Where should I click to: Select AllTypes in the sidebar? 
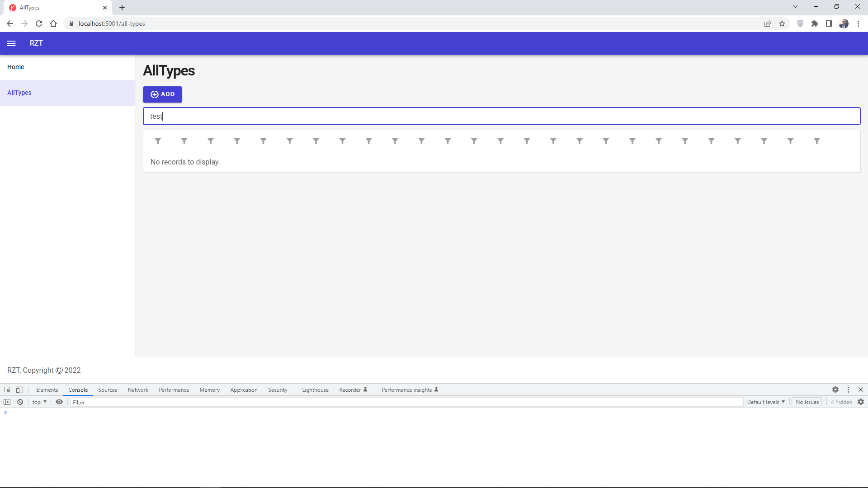[67, 93]
